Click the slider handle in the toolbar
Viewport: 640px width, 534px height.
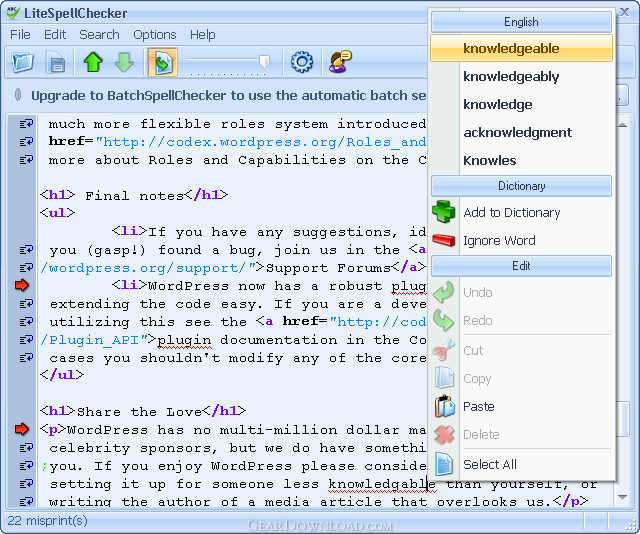pos(264,62)
